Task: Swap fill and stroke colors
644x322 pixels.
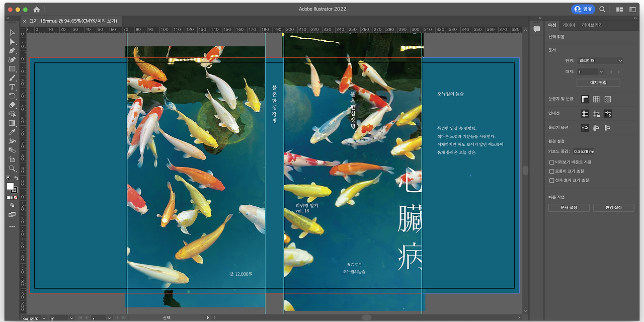Action: 16,178
